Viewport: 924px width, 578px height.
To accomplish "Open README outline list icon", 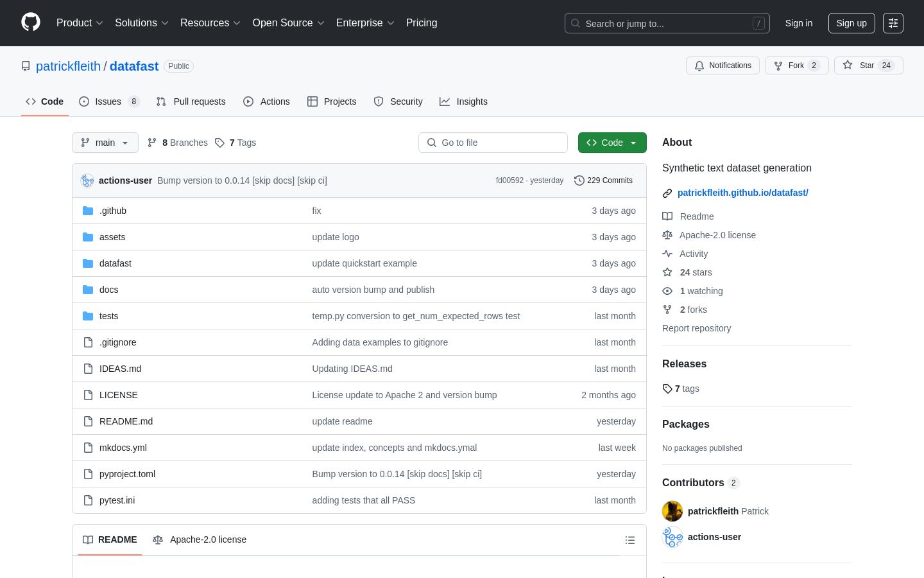I will [x=630, y=540].
